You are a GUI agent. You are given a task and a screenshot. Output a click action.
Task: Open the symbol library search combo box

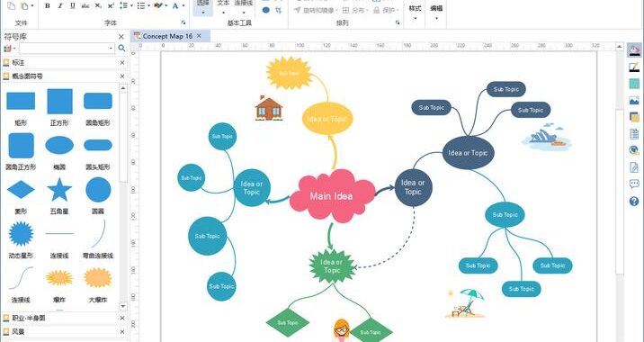67,49
